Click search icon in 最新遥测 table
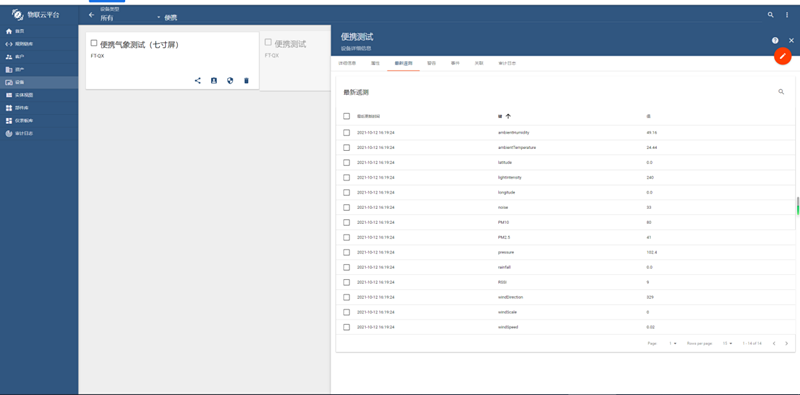This screenshot has height=395, width=800. point(781,92)
